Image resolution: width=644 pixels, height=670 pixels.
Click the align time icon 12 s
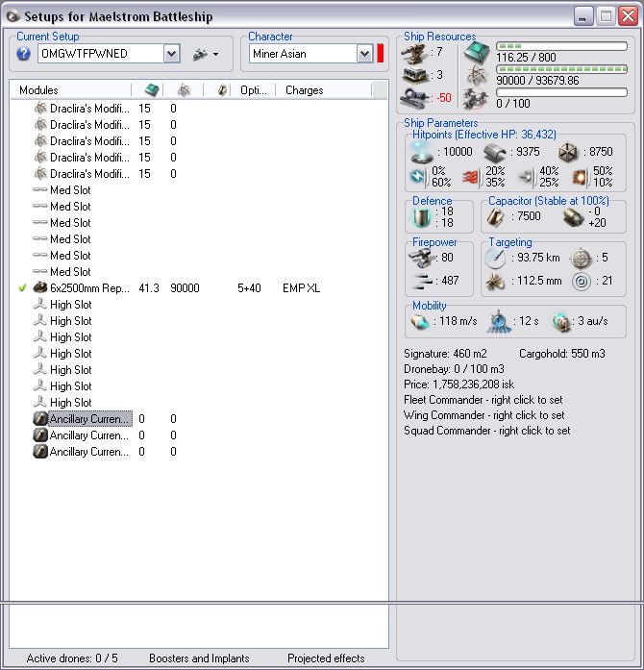(498, 321)
